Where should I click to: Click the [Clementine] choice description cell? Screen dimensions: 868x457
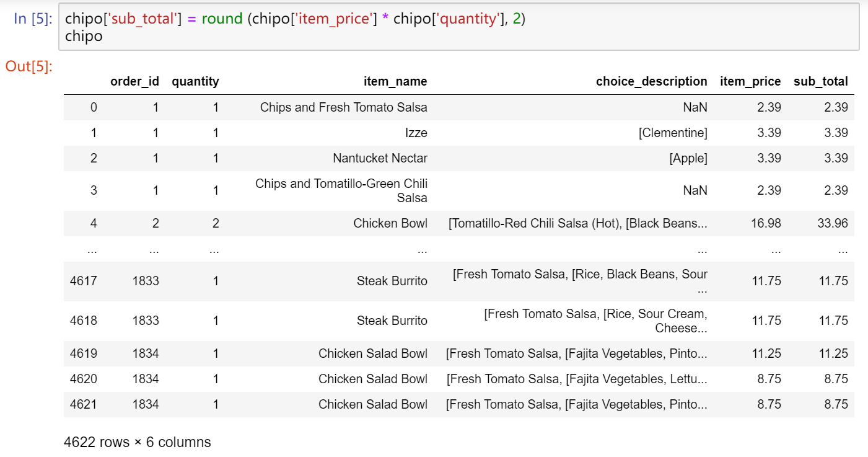[673, 133]
